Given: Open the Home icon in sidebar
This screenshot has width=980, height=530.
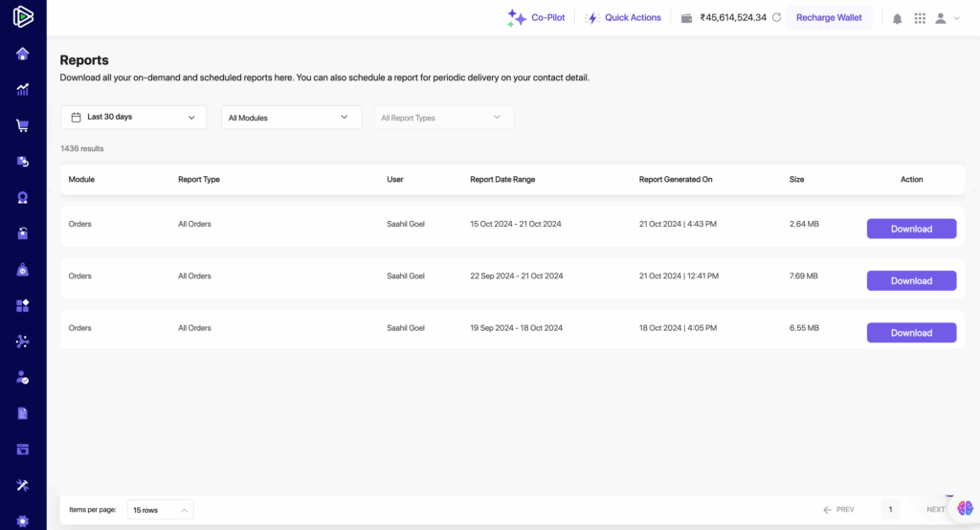Looking at the screenshot, I should tap(23, 54).
